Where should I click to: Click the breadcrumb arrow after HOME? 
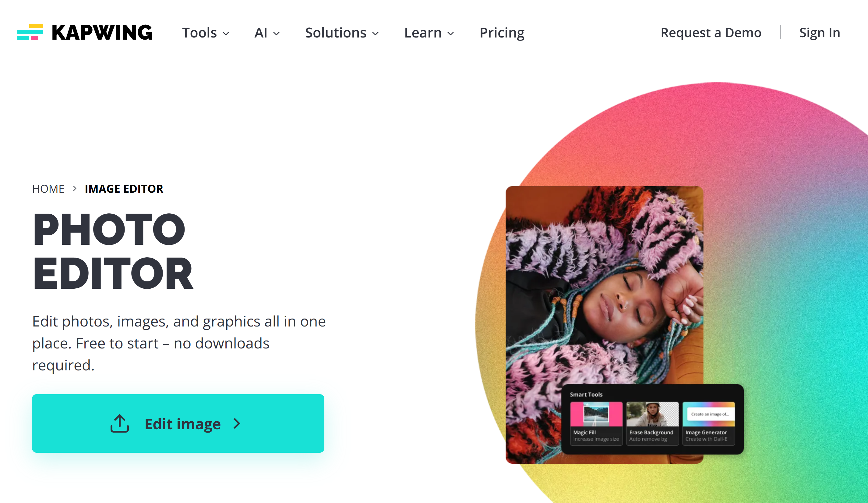74,189
